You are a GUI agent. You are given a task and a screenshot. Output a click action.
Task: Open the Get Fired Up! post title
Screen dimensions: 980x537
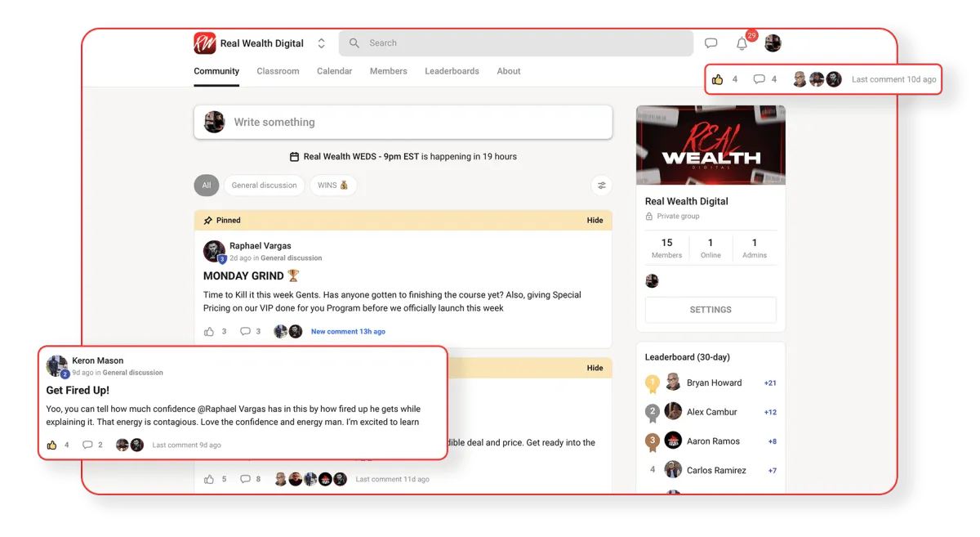[x=78, y=391]
